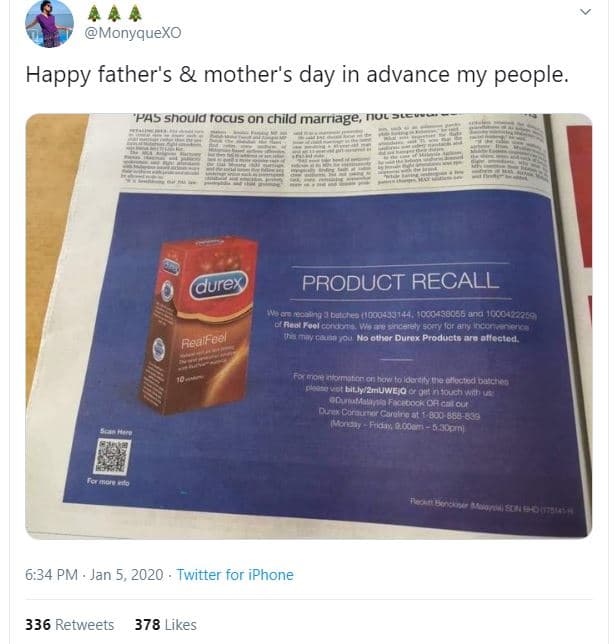Click the 'Scan Here' label in photo

click(115, 431)
